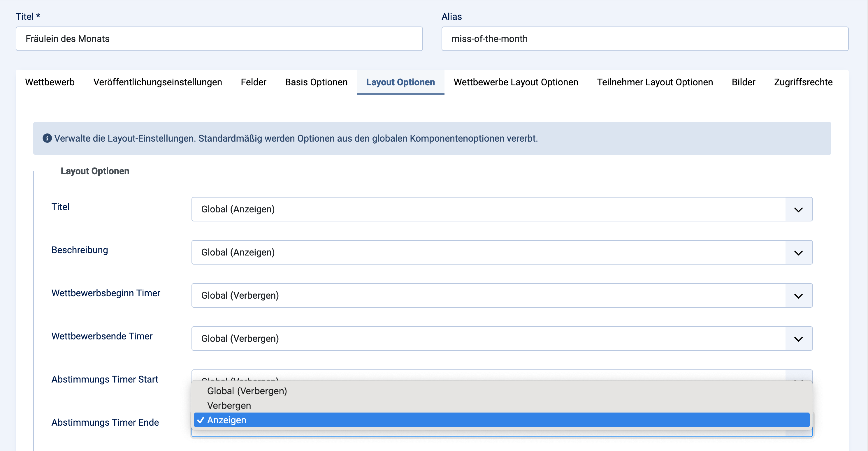Switch to Wettbewerbe Layout Optionen tab
This screenshot has width=868, height=451.
(x=516, y=82)
